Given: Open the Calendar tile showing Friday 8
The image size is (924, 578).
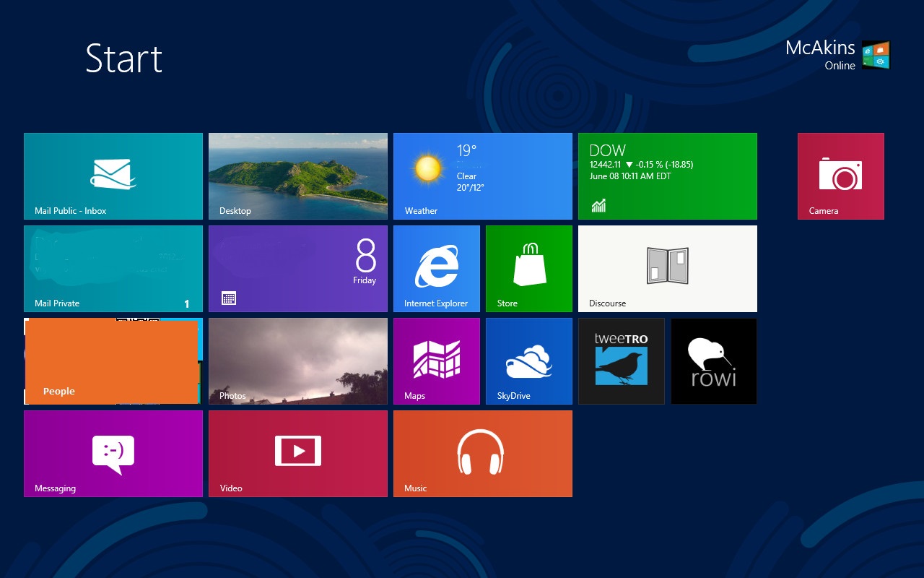Looking at the screenshot, I should 297,268.
